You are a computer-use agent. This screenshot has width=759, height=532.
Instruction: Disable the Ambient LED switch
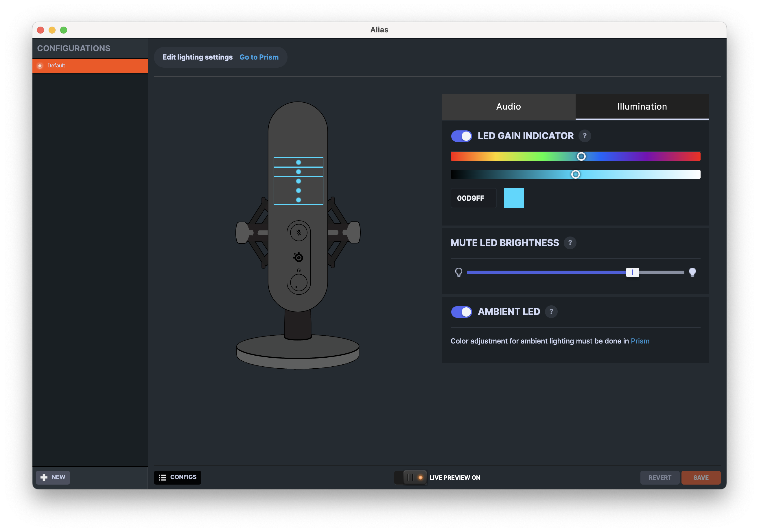[461, 312]
